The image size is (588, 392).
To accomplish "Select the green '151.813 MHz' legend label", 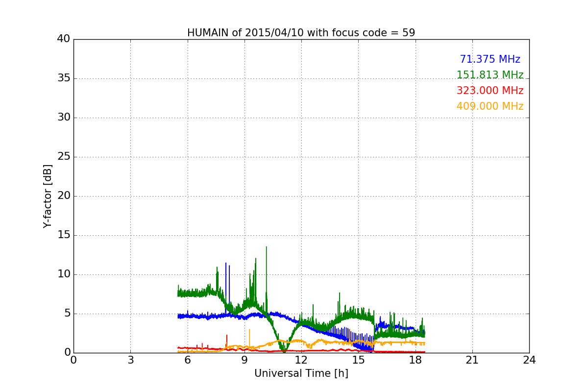I will (x=490, y=75).
